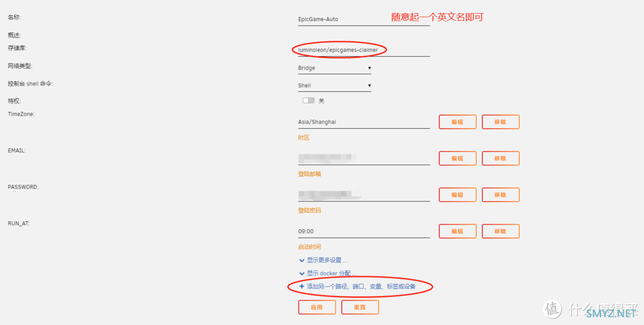Click the 应用 apply button
This screenshot has height=325, width=644.
click(x=317, y=307)
